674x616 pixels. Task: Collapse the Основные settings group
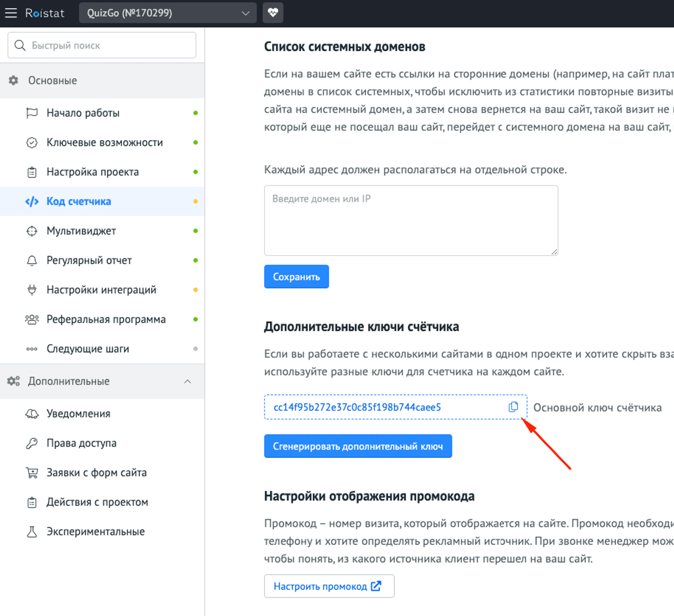[53, 80]
